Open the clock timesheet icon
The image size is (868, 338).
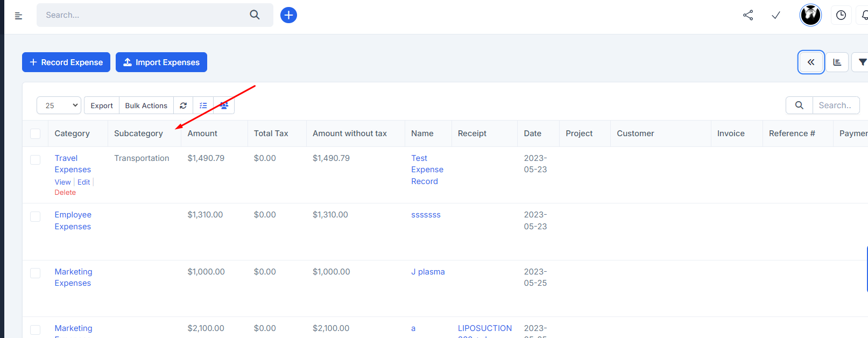click(841, 15)
